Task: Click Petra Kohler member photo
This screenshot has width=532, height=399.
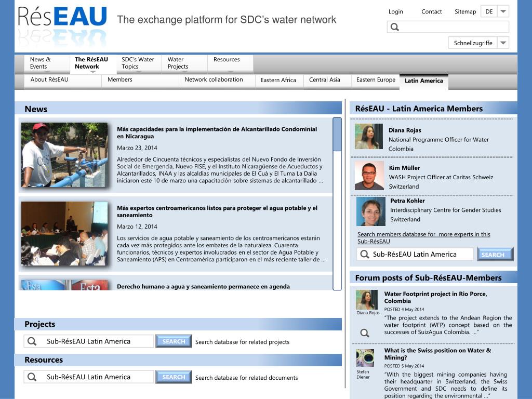Action: (x=371, y=212)
